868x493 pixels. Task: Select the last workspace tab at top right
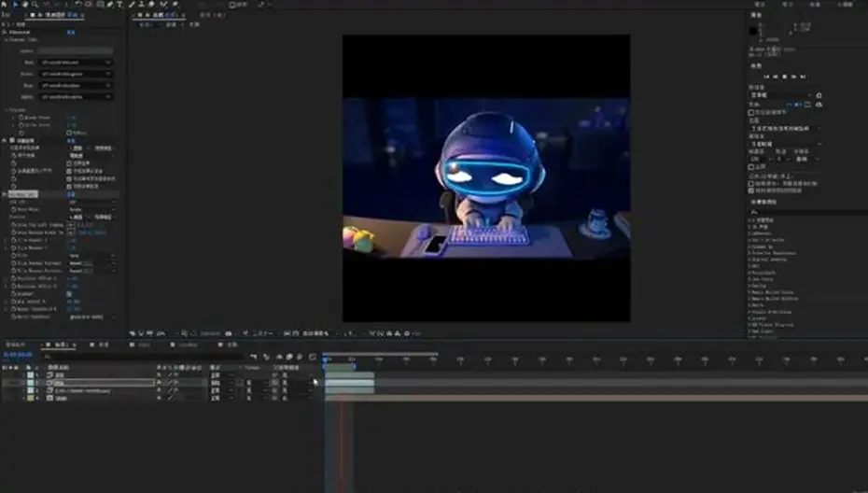click(x=845, y=5)
